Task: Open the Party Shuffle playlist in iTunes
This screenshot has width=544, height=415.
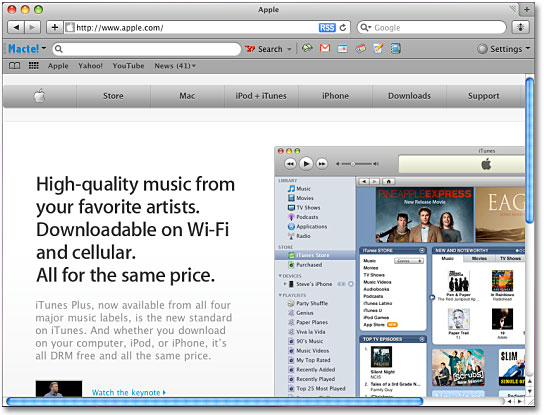Action: 308,303
